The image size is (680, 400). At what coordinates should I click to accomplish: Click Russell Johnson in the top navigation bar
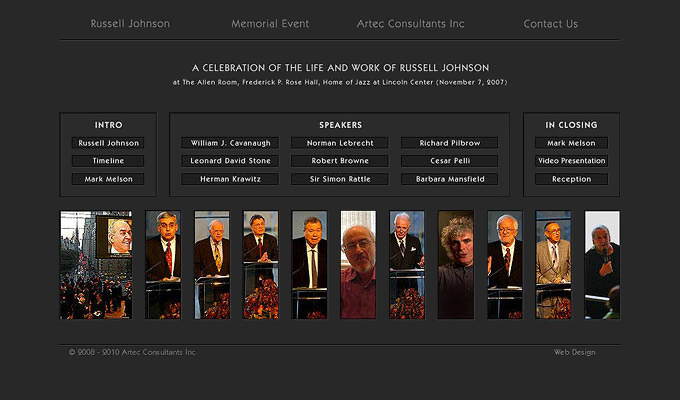[130, 23]
